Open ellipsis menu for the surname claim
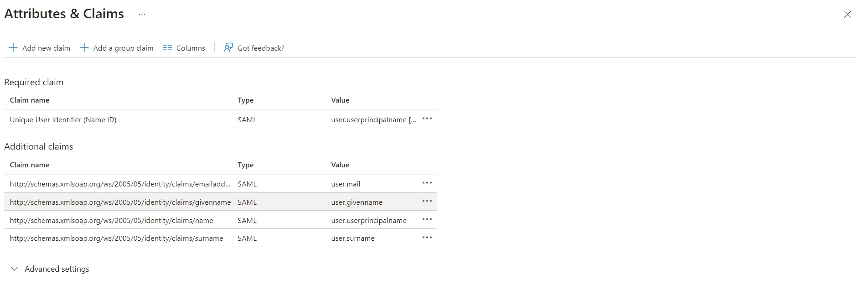Viewport: 868px width, 295px height. (x=427, y=238)
